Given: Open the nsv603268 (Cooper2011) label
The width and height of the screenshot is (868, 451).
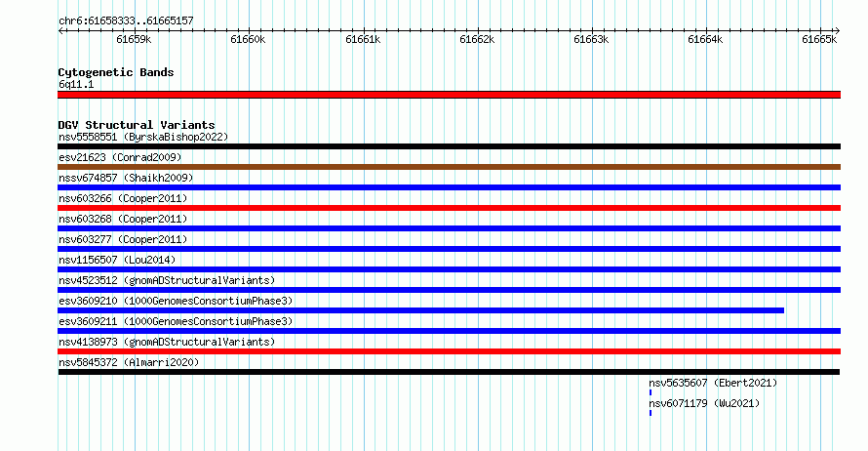Looking at the screenshot, I should (123, 219).
